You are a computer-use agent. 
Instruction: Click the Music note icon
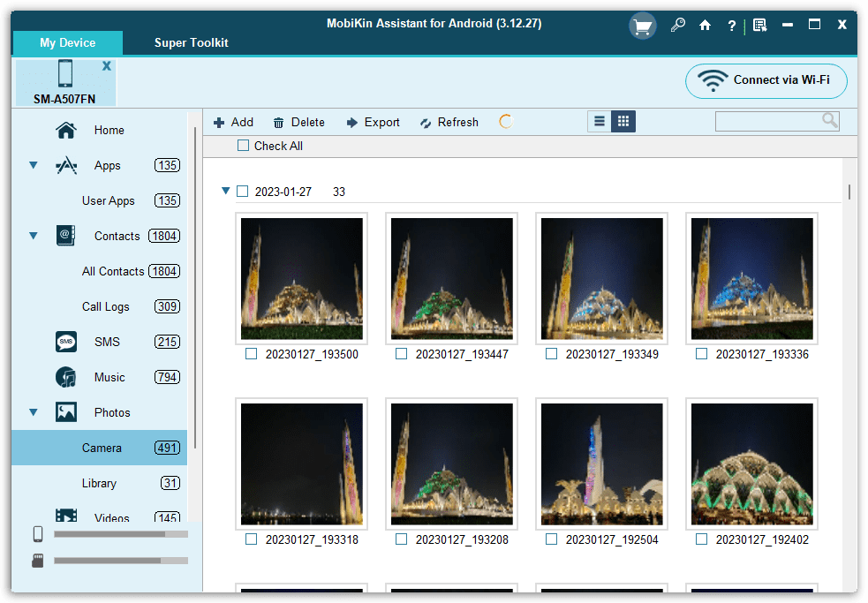pyautogui.click(x=66, y=377)
